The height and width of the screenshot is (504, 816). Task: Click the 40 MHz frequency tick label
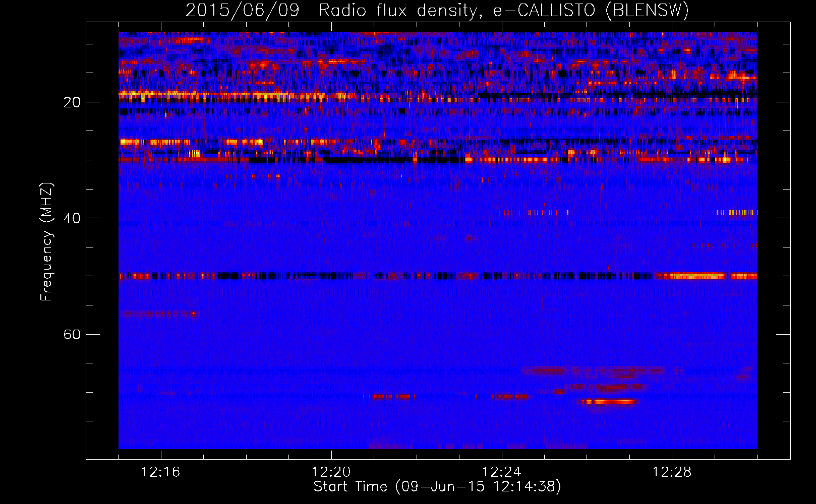click(72, 218)
